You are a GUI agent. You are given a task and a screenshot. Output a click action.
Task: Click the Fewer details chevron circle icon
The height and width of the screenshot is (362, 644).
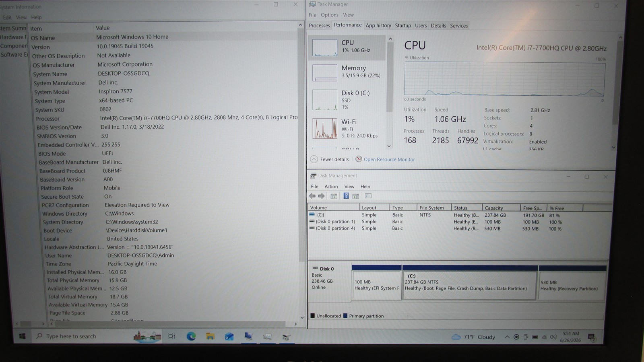pyautogui.click(x=314, y=159)
